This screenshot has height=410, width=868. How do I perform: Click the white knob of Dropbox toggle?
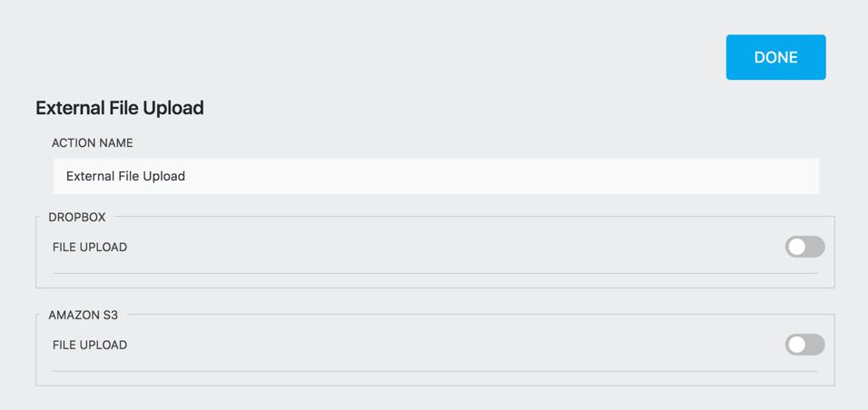click(797, 247)
